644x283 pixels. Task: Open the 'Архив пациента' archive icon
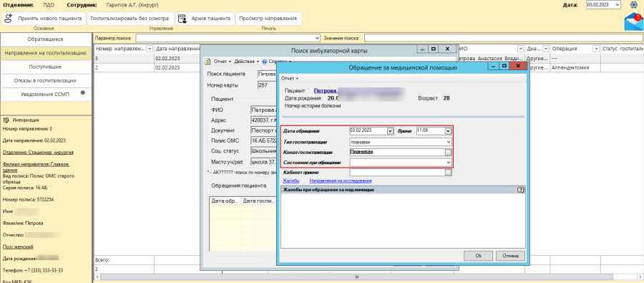182,19
